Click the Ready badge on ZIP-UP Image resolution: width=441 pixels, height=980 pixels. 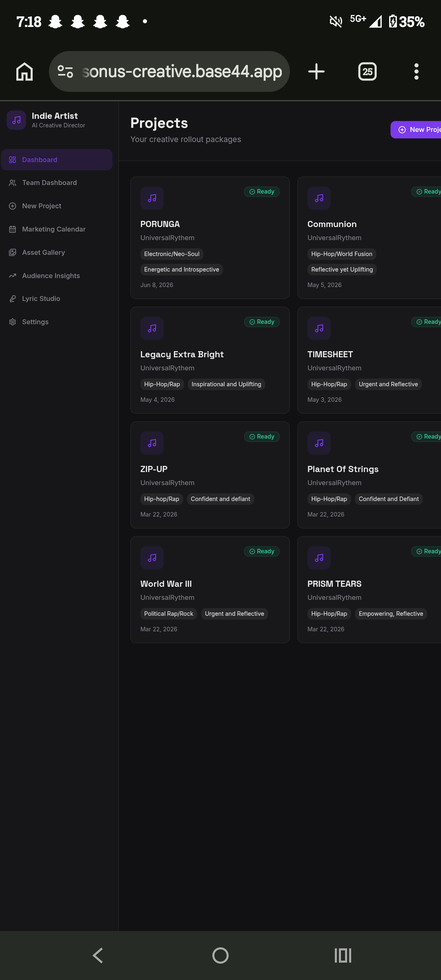coord(262,437)
